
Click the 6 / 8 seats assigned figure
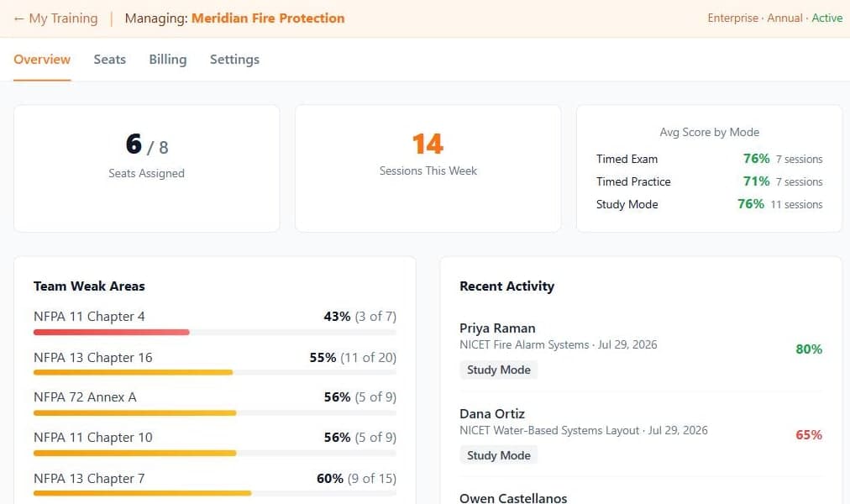(x=147, y=144)
